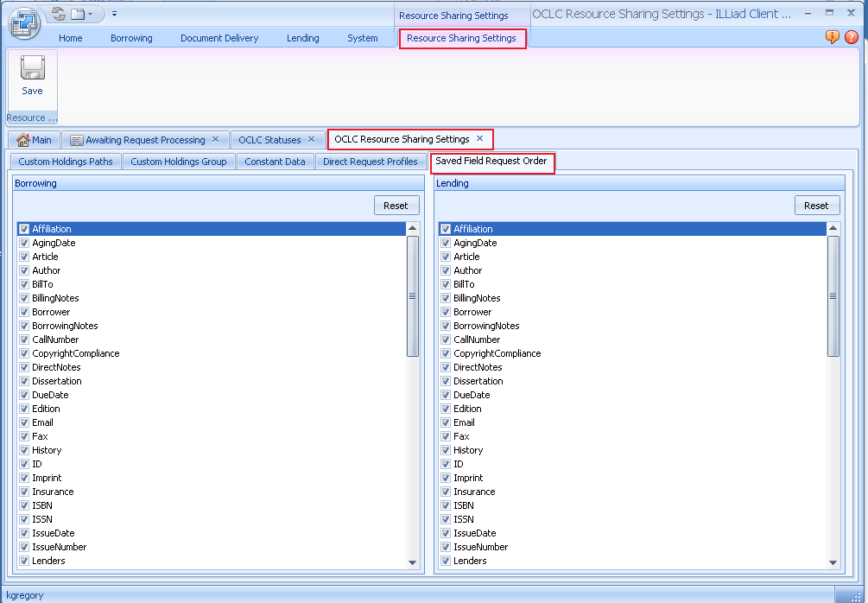
Task: Open the ILLiad application menu icon
Action: click(x=24, y=22)
